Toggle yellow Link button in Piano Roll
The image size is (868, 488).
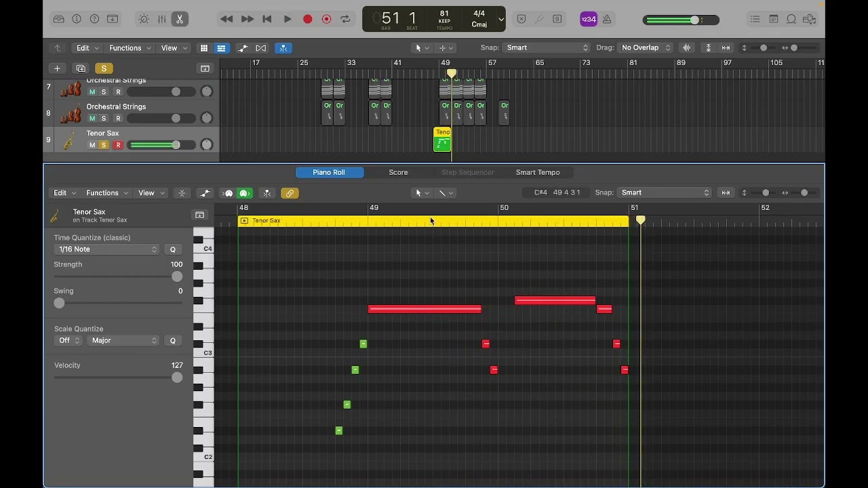(290, 193)
